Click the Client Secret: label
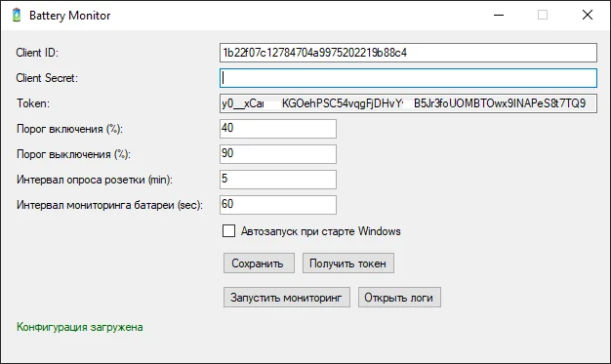Image resolution: width=611 pixels, height=364 pixels. pos(47,78)
